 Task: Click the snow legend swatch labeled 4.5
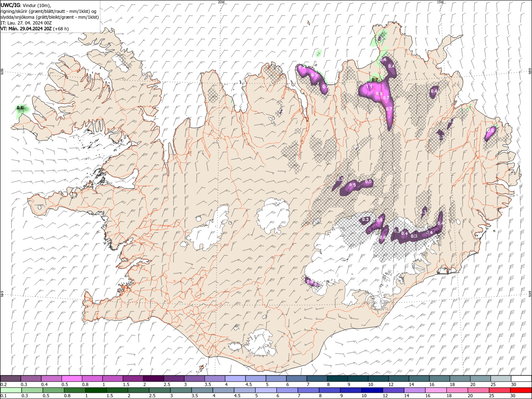pyautogui.click(x=256, y=379)
